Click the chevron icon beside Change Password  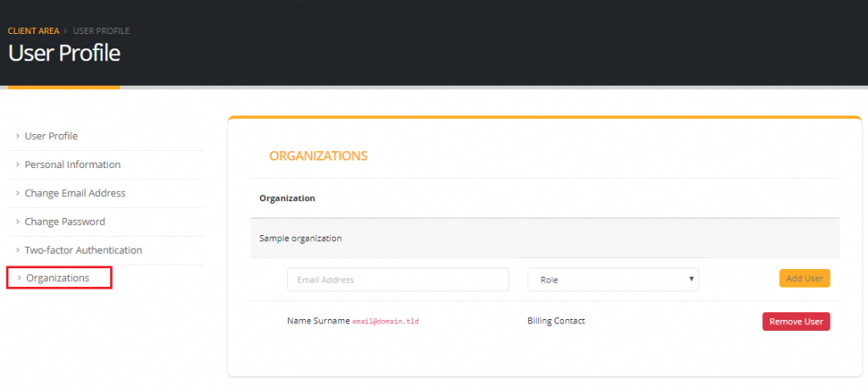(18, 222)
